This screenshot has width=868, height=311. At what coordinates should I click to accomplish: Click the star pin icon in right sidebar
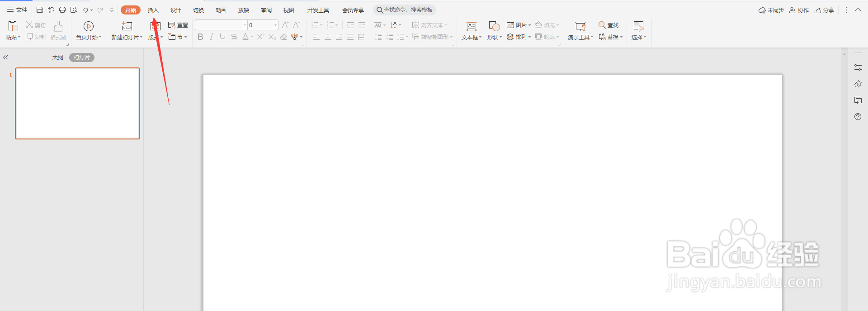(x=858, y=84)
